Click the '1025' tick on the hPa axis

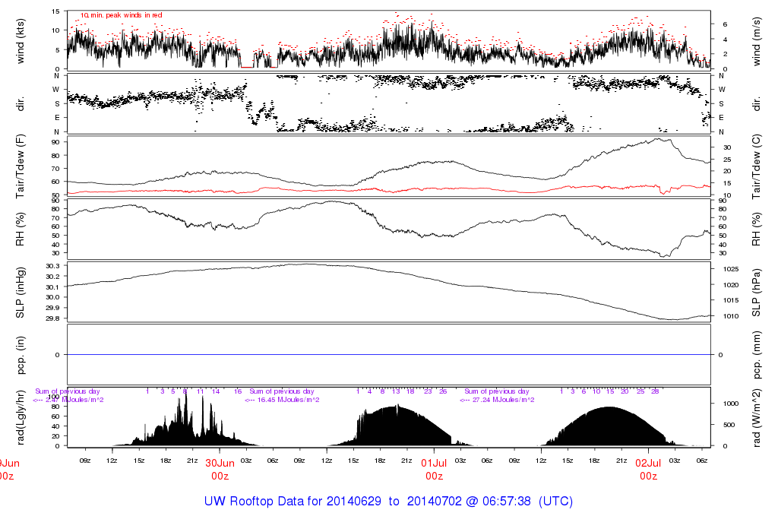731,269
